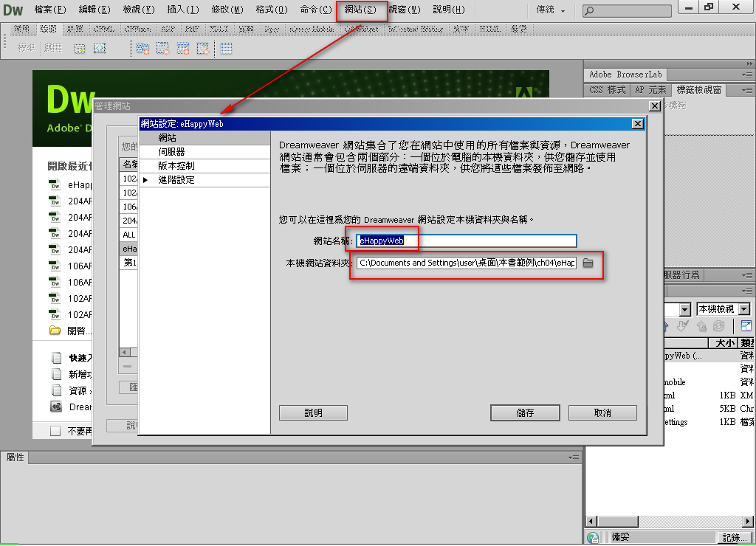Click Dreamweaver Exchange icon in welcome screen
Viewport: 756px width, 546px height.
[x=56, y=407]
